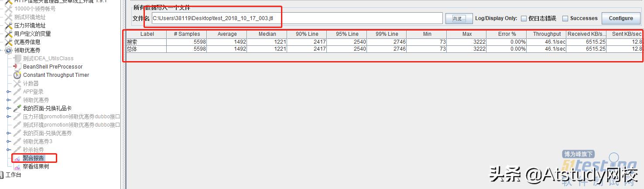Select the 总体 row label cell
Screen dimensions: 644x189
click(147, 49)
